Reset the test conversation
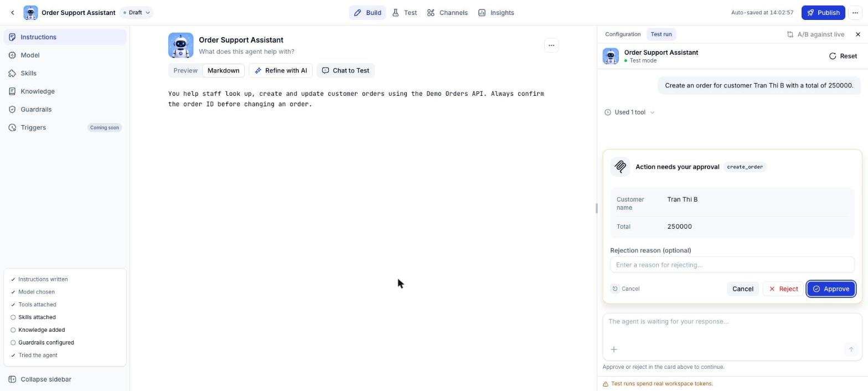This screenshot has width=868, height=391. coord(843,56)
